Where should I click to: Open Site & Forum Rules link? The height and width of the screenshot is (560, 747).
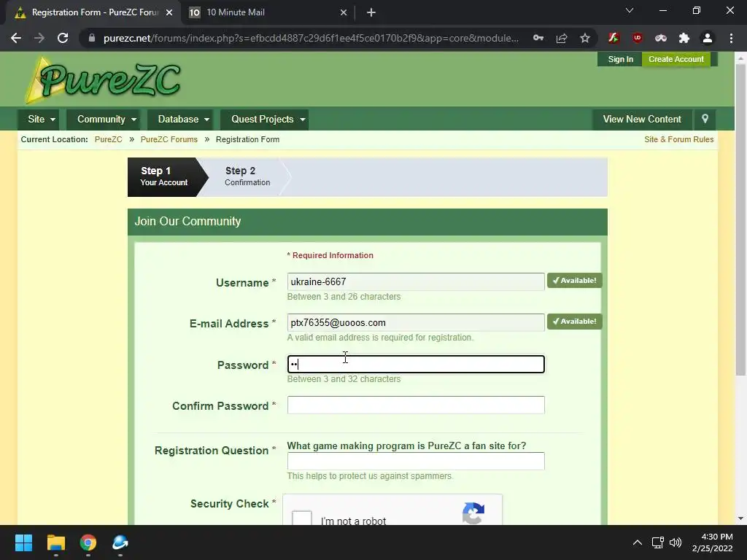[x=679, y=139]
